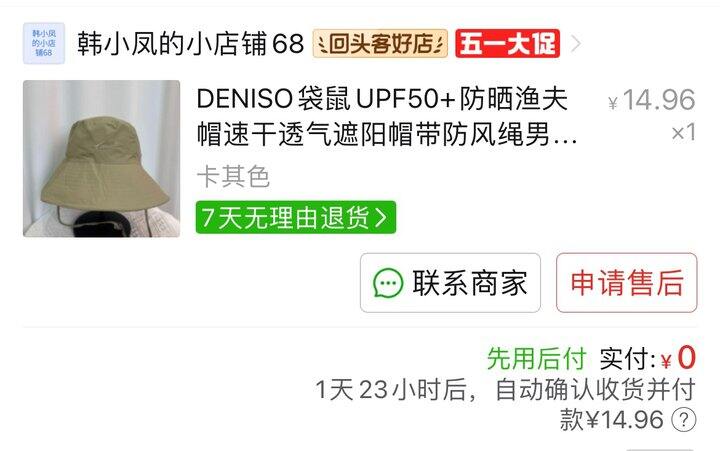Tap the question mark help icon

click(684, 419)
